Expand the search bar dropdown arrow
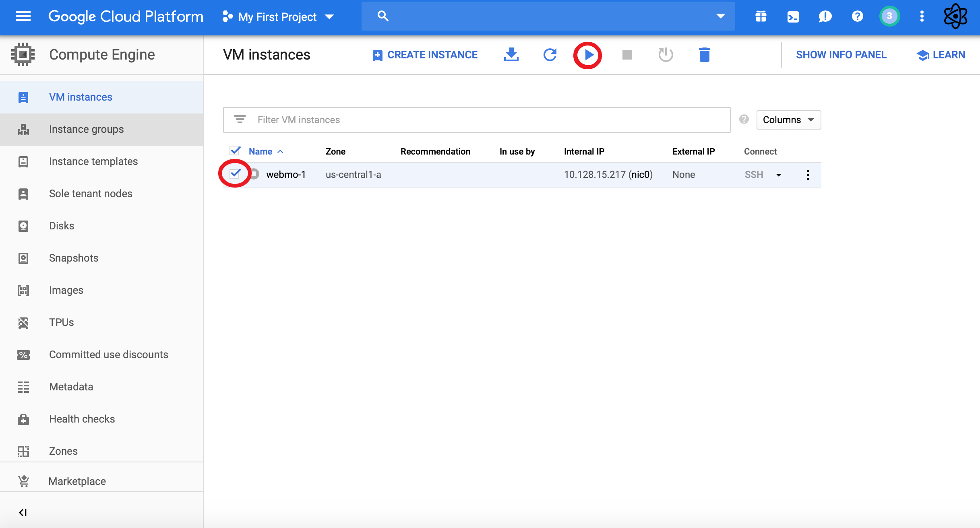 click(x=720, y=16)
